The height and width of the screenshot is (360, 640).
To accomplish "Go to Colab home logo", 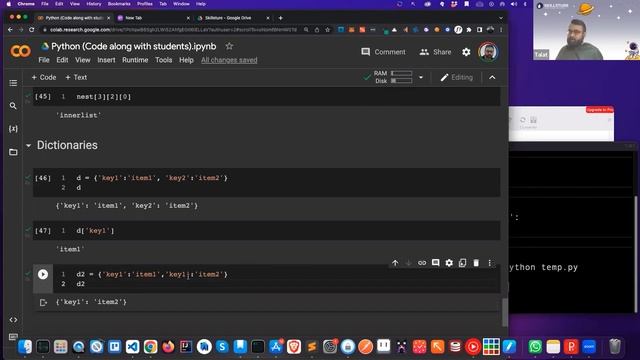I will [x=20, y=51].
